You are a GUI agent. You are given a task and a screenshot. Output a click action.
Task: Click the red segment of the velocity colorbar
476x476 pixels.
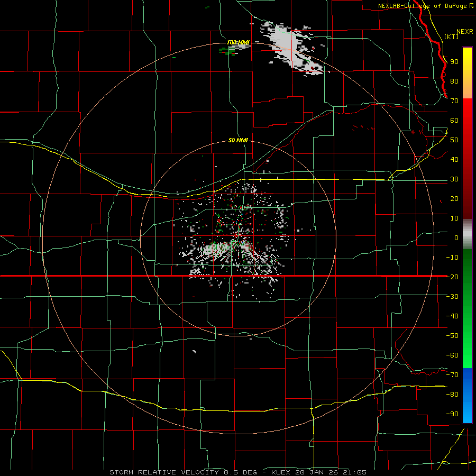point(467,159)
